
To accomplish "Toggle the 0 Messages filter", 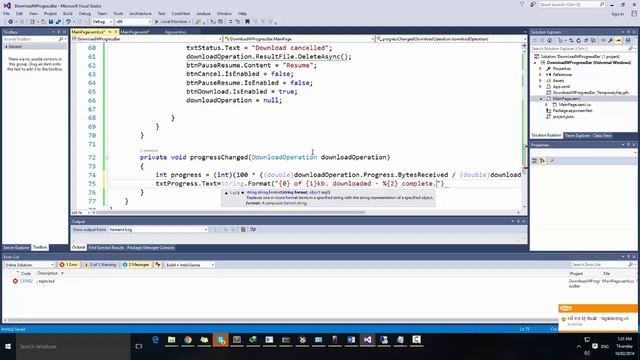I will [x=136, y=265].
